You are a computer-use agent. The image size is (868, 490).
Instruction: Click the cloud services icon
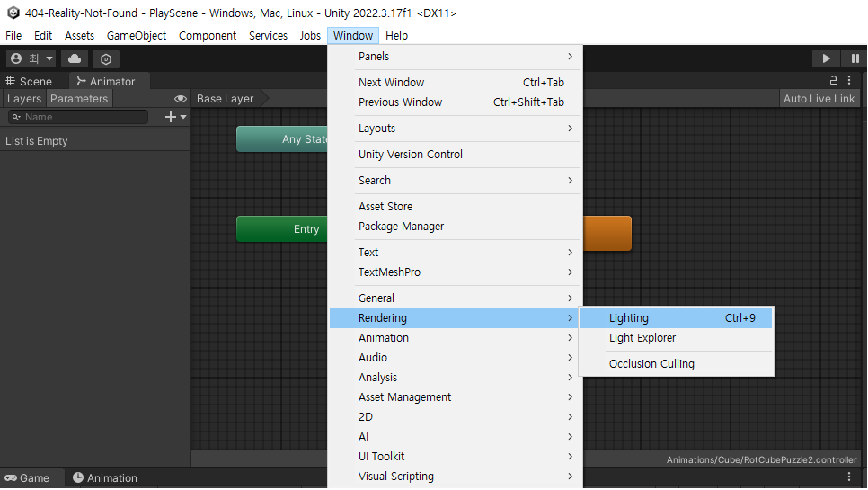[75, 58]
